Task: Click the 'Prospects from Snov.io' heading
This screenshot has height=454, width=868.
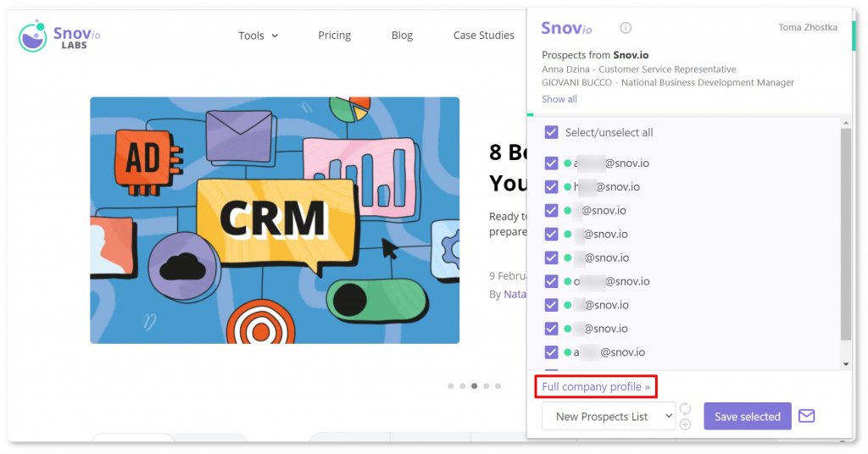Action: (595, 55)
